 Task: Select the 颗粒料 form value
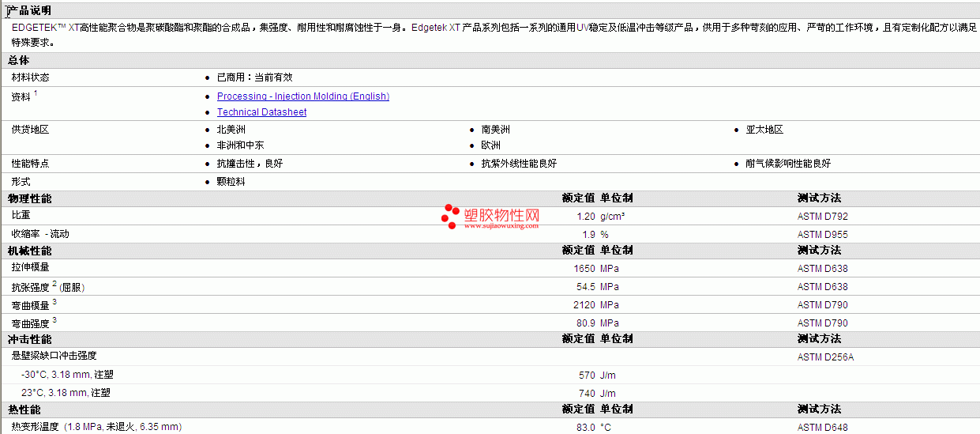pos(231,182)
